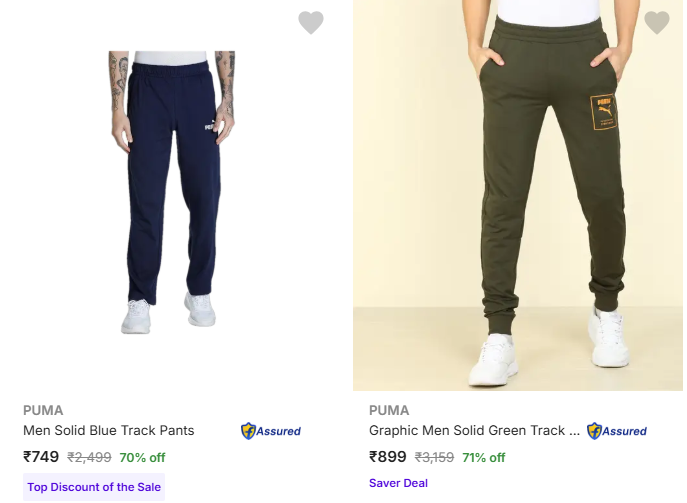Click the orange Puma logo on green pants
This screenshot has height=503, width=687.
(604, 113)
